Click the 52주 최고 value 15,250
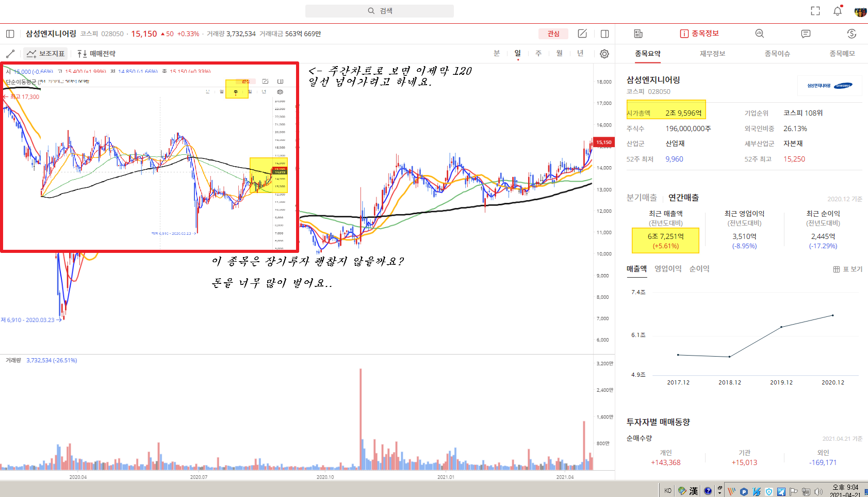This screenshot has width=868, height=497. pyautogui.click(x=794, y=159)
